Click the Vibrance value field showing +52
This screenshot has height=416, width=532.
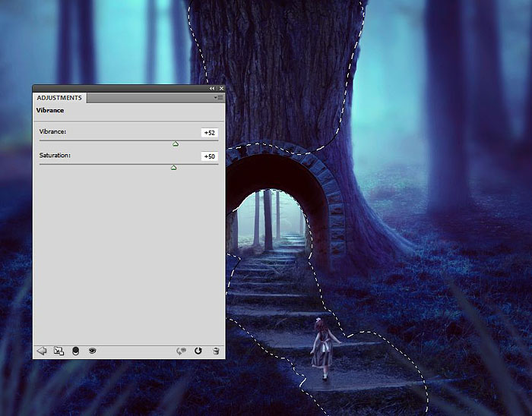pos(209,133)
